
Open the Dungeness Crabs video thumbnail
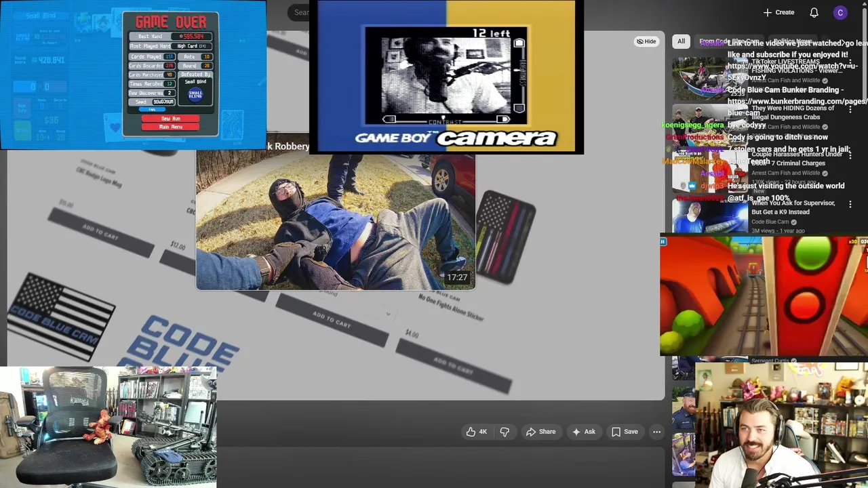(709, 125)
